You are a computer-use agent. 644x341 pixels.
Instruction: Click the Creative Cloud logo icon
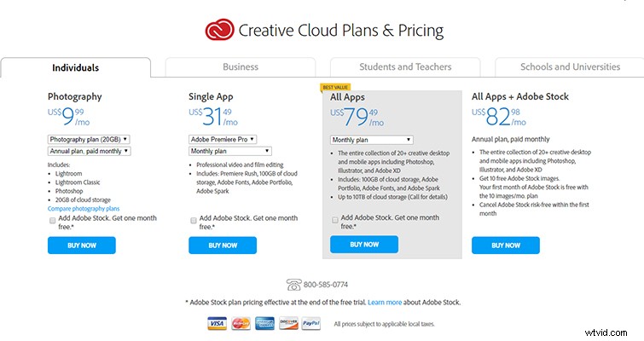pos(219,31)
